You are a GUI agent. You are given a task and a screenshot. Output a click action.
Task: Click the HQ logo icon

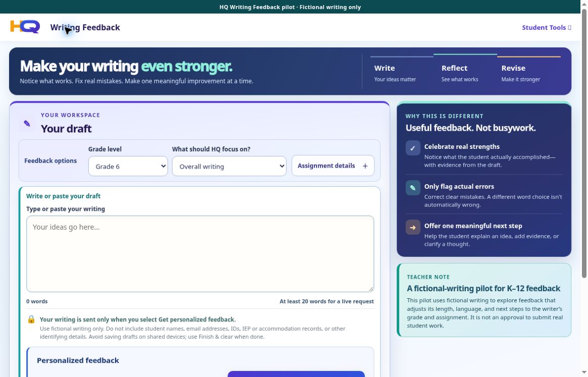point(25,27)
